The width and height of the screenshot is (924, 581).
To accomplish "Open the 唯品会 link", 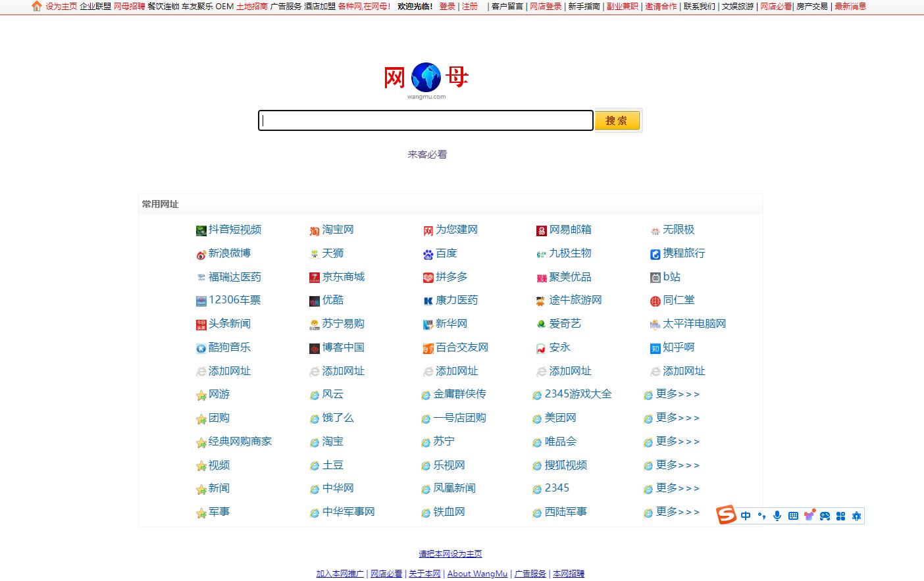I will (561, 442).
